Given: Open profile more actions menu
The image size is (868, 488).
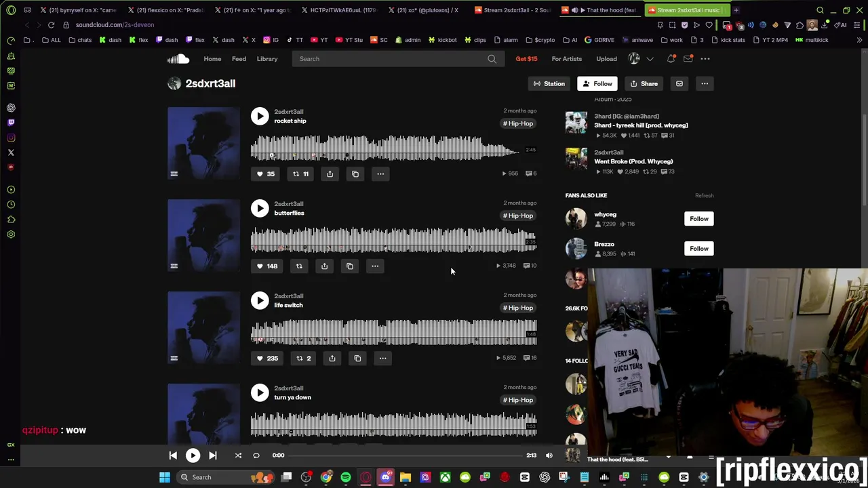Looking at the screenshot, I should pos(705,83).
